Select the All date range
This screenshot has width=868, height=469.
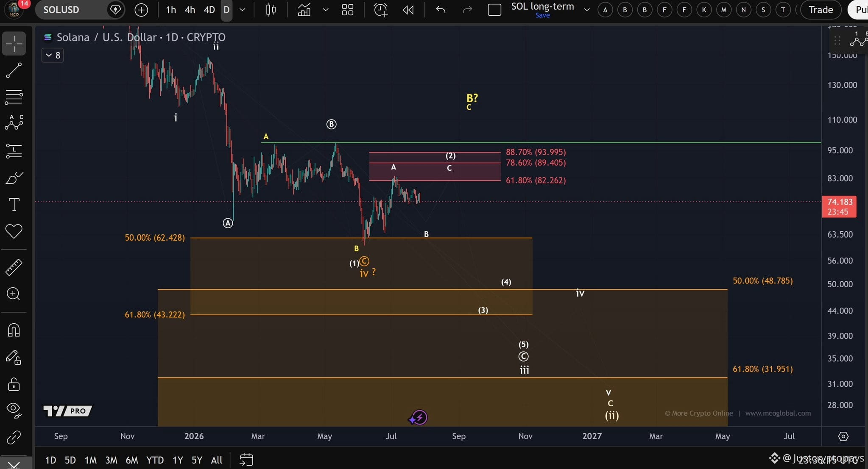point(217,460)
